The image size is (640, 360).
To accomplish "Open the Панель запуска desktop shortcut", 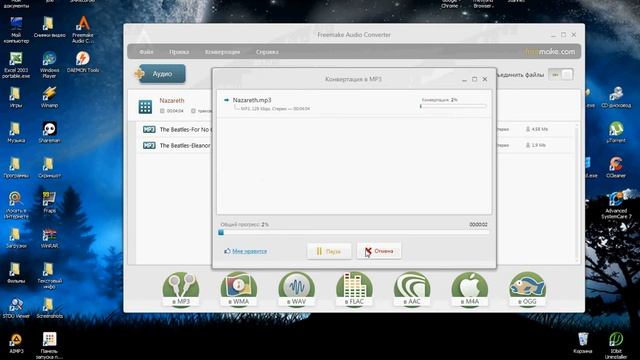I will 49,345.
